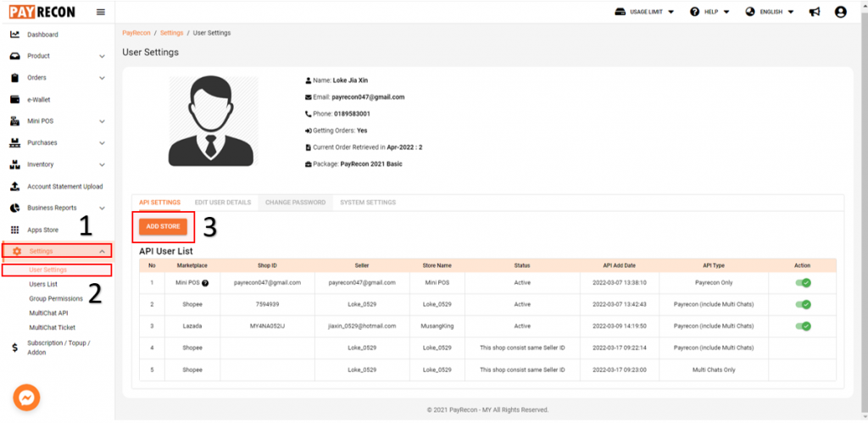Open MultiChat Ticket in sidebar

[x=52, y=327]
